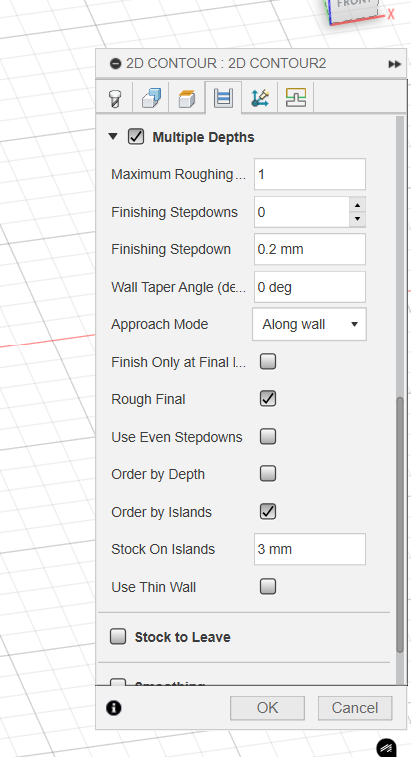Click the info icon at dialog bottom
Image resolution: width=411 pixels, height=757 pixels.
tap(114, 708)
